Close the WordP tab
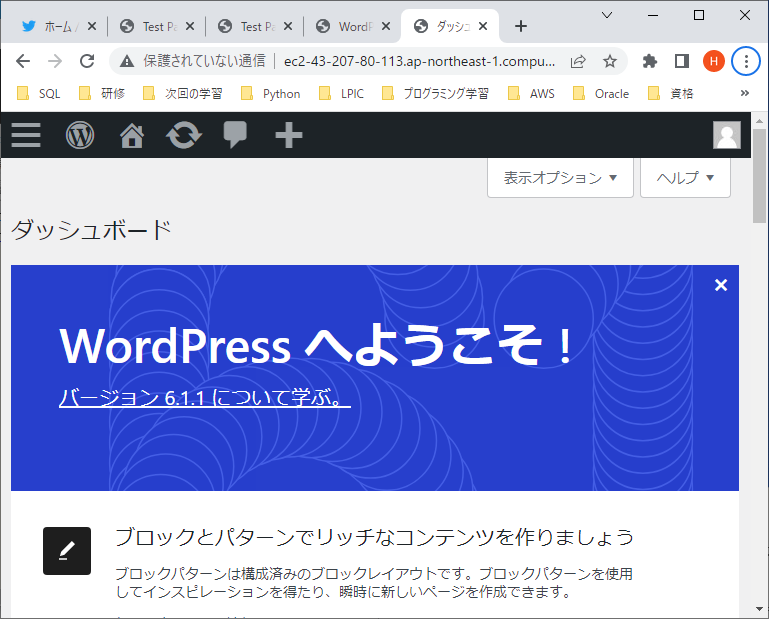The height and width of the screenshot is (619, 769). (x=386, y=26)
